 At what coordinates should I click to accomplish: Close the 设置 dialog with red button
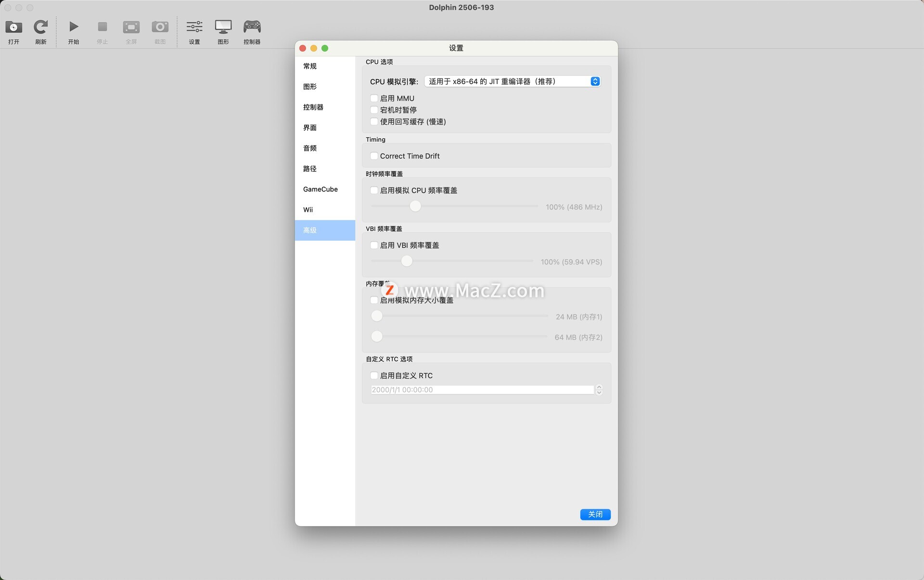click(x=303, y=48)
